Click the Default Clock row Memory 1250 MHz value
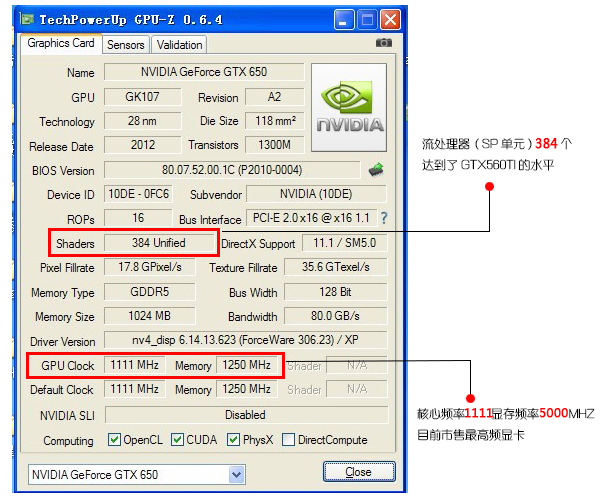This screenshot has width=600, height=500. click(x=247, y=389)
